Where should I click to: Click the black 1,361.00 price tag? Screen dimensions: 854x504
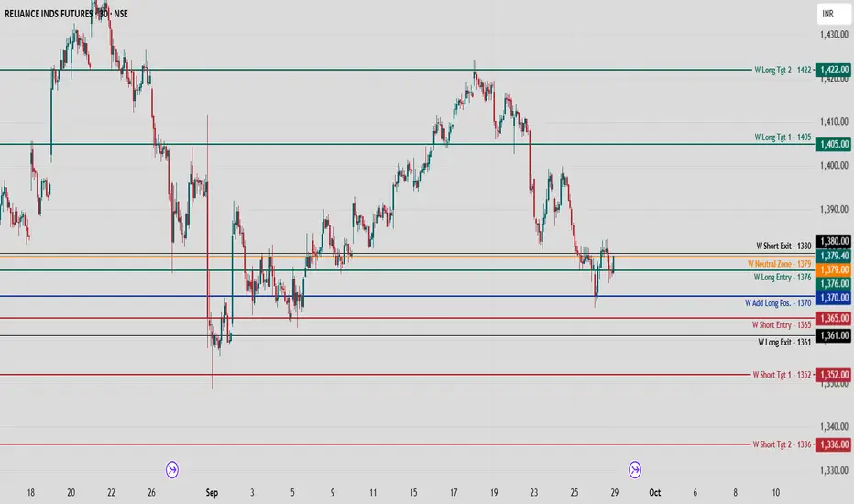click(833, 335)
